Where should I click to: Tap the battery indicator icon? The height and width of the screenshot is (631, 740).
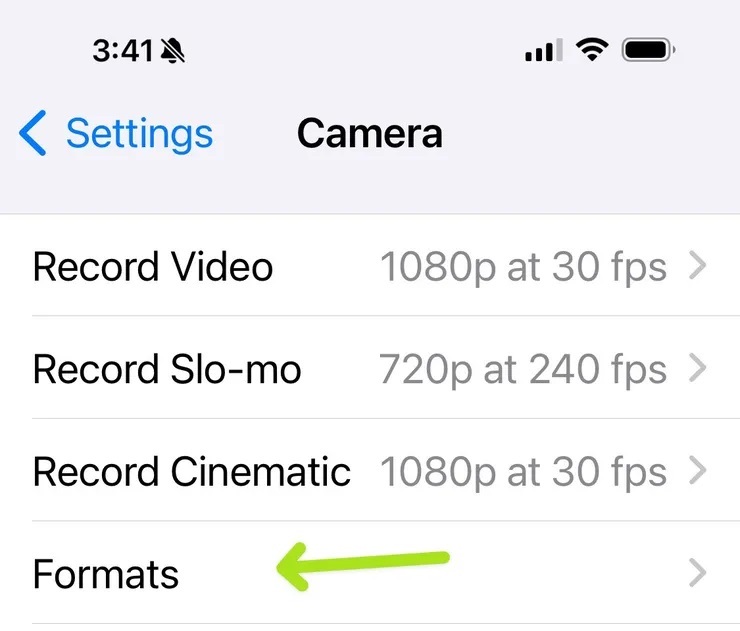[x=649, y=50]
